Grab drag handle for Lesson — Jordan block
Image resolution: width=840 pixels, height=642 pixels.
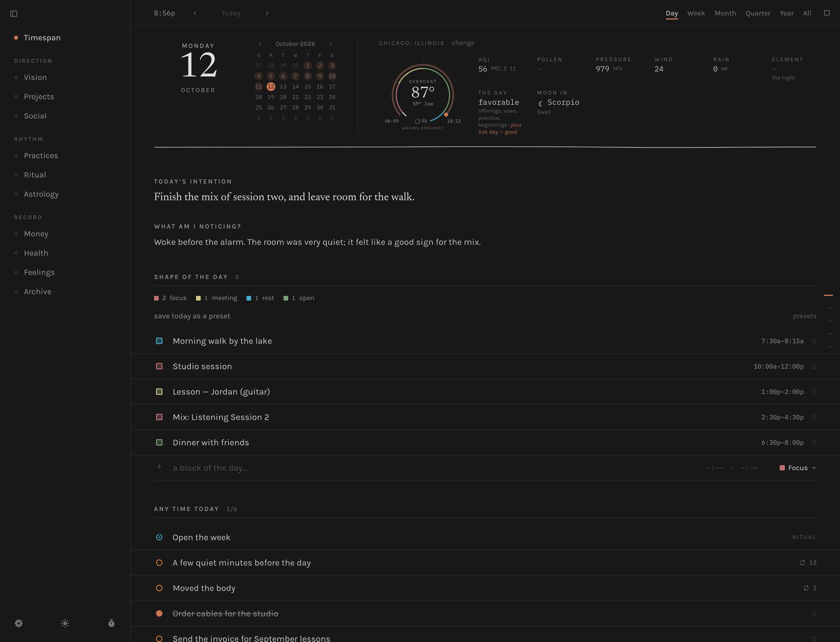click(814, 392)
